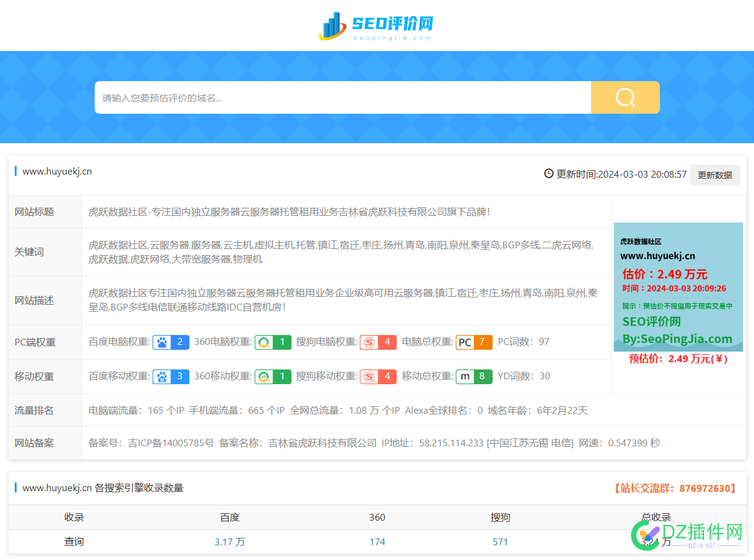Click the SEO评价网 logo
Viewport: 754px width, 560px height.
(x=376, y=26)
